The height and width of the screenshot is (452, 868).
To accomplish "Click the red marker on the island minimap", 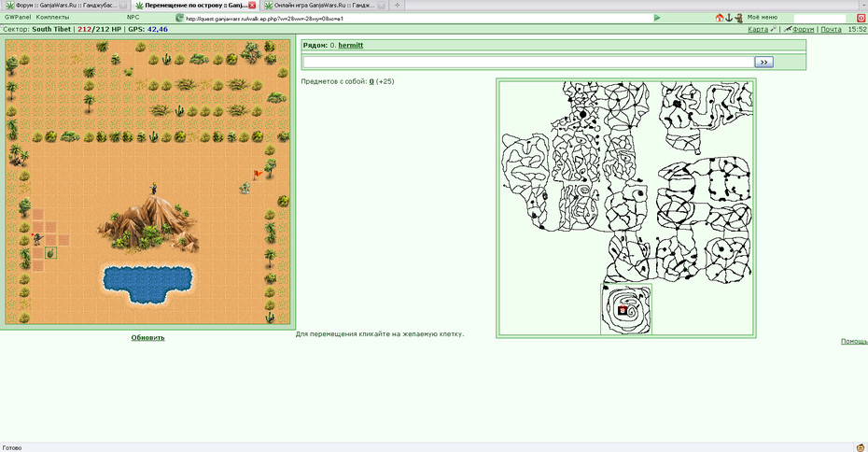I will [x=623, y=310].
